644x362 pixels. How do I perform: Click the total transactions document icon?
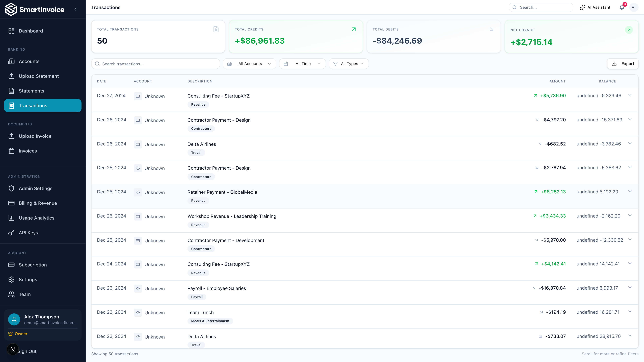(x=216, y=29)
